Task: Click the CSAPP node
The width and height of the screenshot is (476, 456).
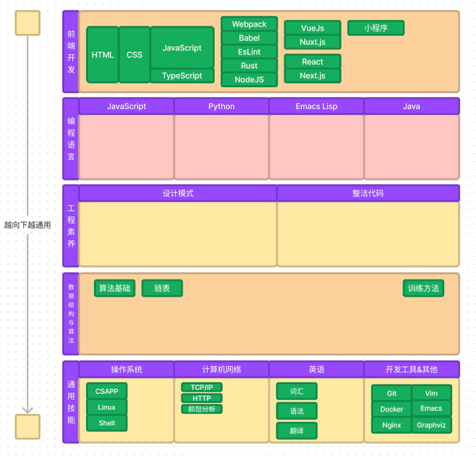Action: coord(106,391)
